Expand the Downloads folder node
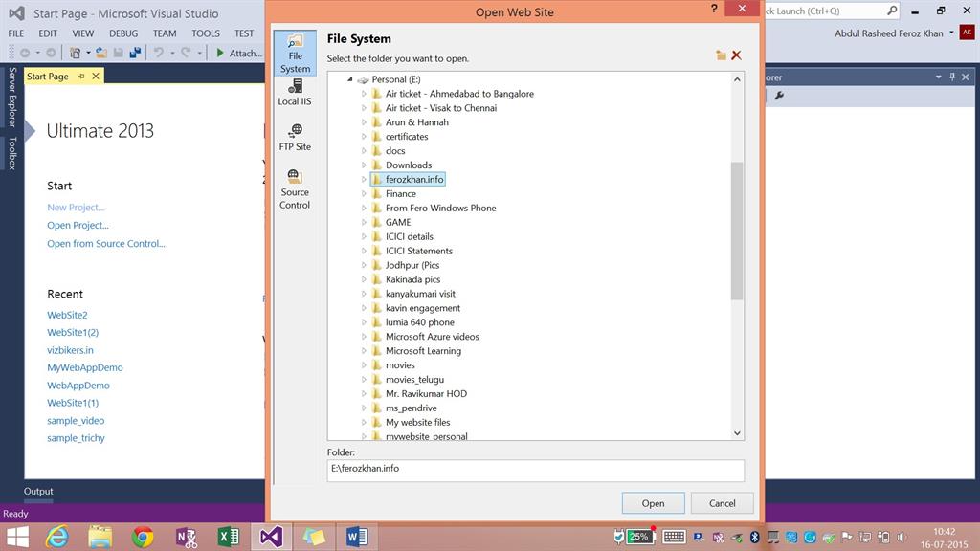 click(x=364, y=165)
